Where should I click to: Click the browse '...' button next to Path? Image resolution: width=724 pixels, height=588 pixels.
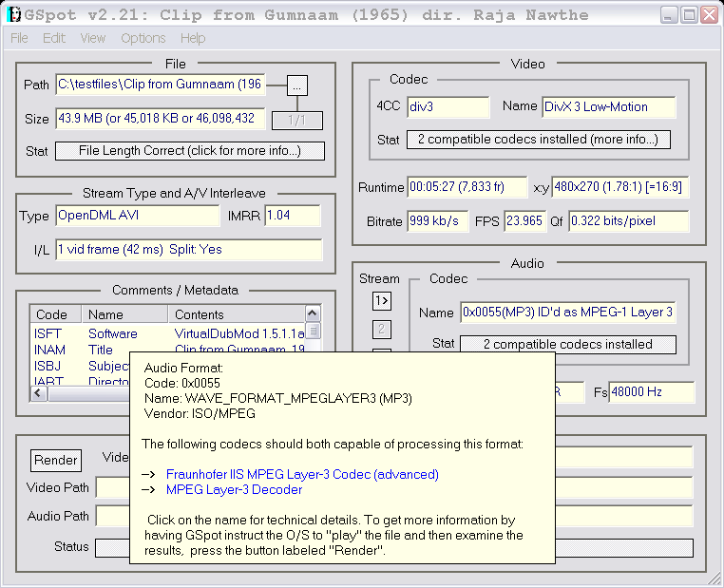tap(296, 85)
